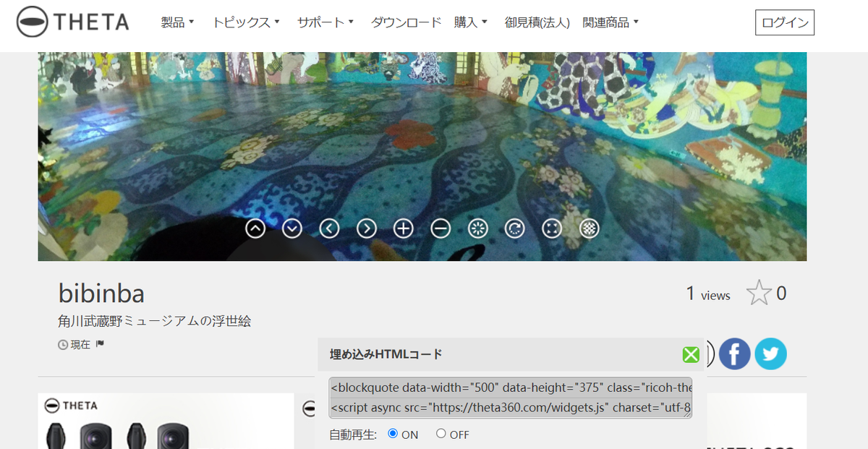Toggle auto-rotation of the panorama
The image size is (868, 449).
514,228
